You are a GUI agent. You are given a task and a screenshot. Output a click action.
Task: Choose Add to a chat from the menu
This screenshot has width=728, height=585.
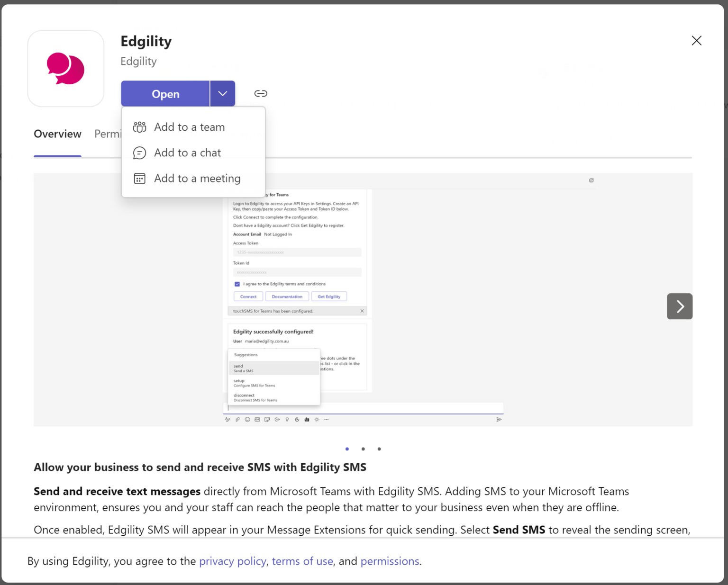point(188,153)
